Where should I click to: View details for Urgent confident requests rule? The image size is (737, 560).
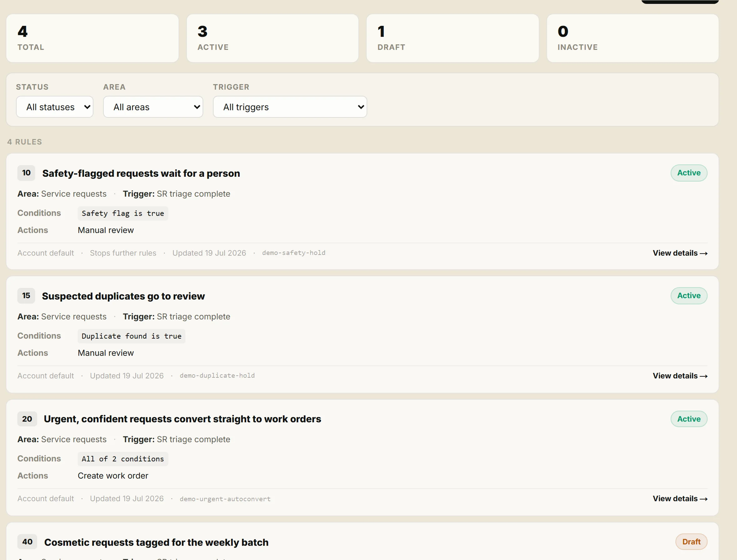click(x=680, y=498)
